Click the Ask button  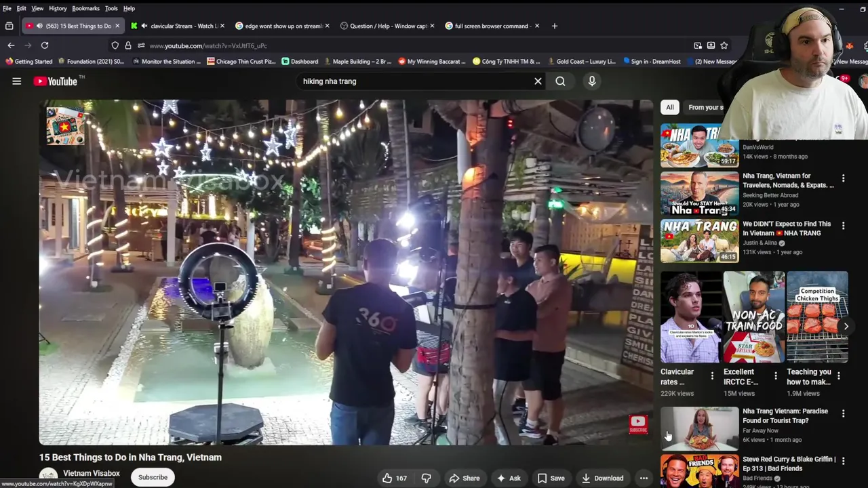509,478
